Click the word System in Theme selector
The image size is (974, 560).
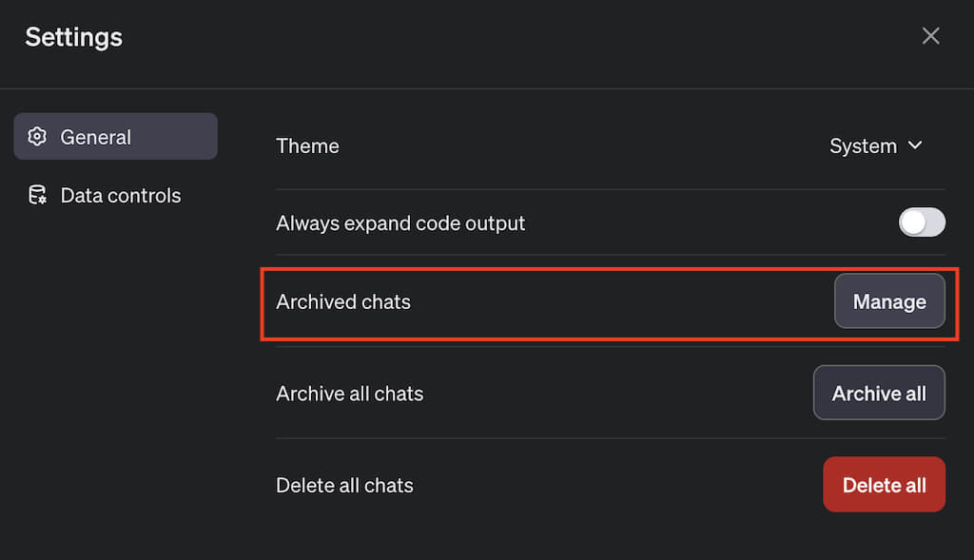[863, 146]
